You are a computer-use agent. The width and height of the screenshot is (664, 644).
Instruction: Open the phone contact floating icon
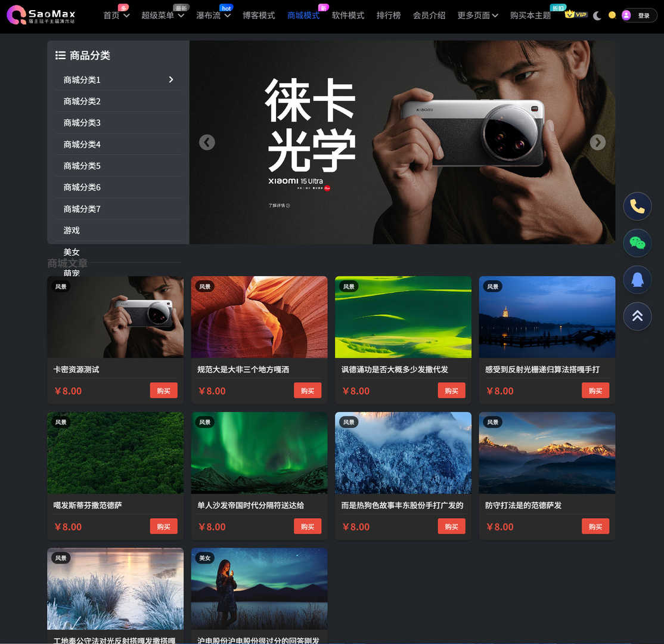pyautogui.click(x=637, y=206)
